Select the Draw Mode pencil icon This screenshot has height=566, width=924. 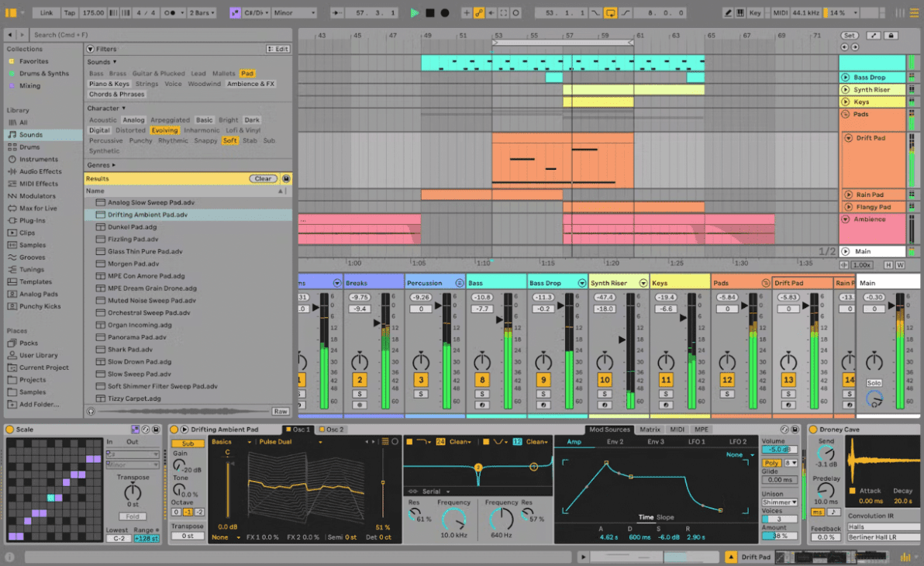(727, 12)
